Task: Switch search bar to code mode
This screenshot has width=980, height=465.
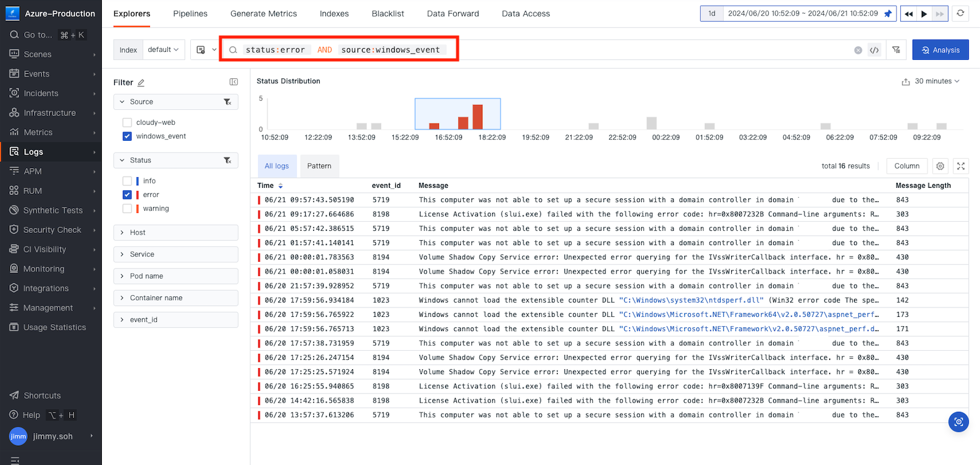Action: pos(874,50)
